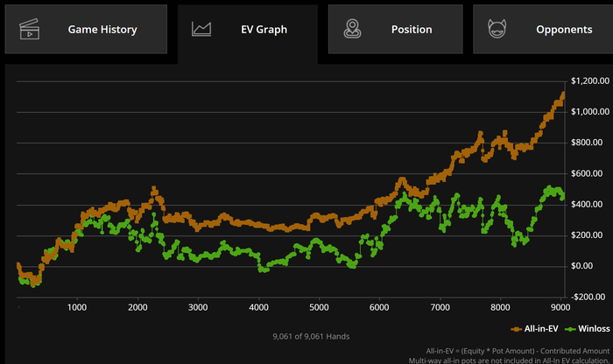Click the $1,200.00 y-axis label
The width and height of the screenshot is (613, 364).
tap(590, 81)
